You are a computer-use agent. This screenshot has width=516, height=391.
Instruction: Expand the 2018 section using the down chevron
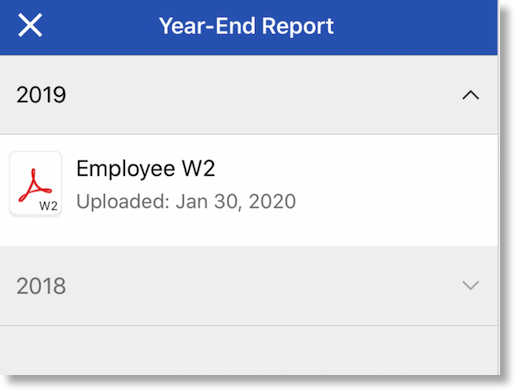click(471, 285)
